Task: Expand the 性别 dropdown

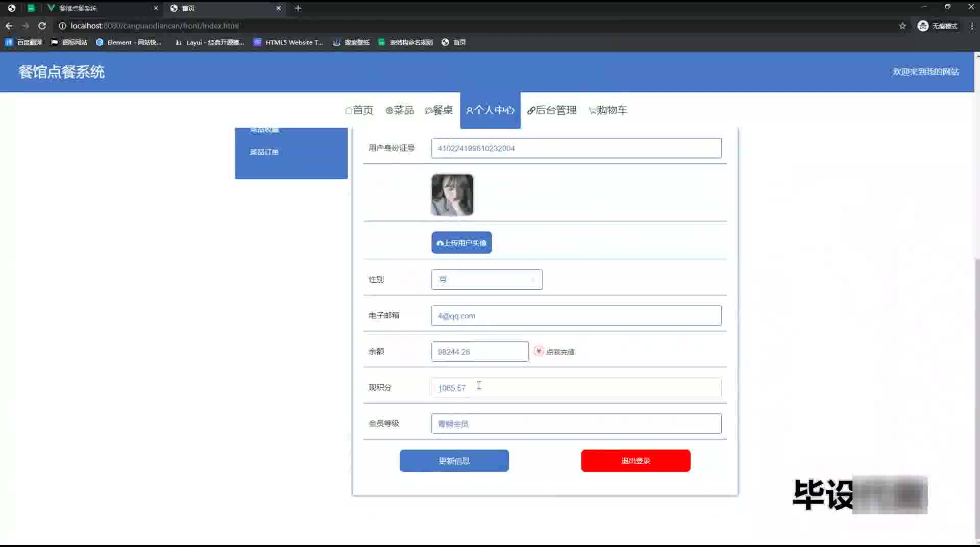Action: point(487,280)
